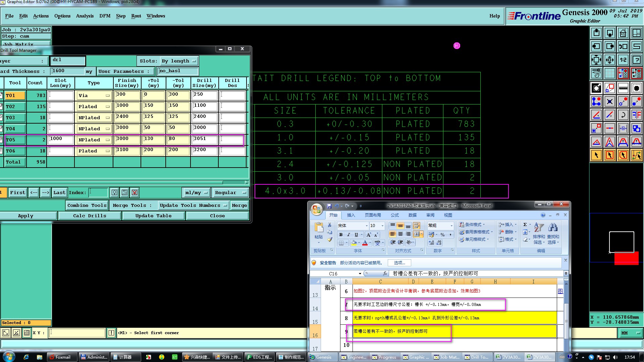The image size is (644, 362).
Task: Click the Excel red font color button
Action: pos(365,242)
